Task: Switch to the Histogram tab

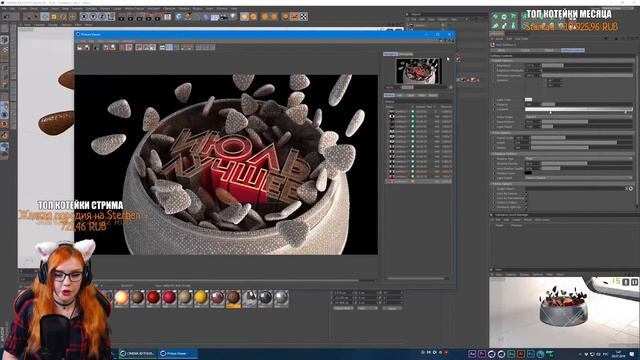Action: [406, 54]
